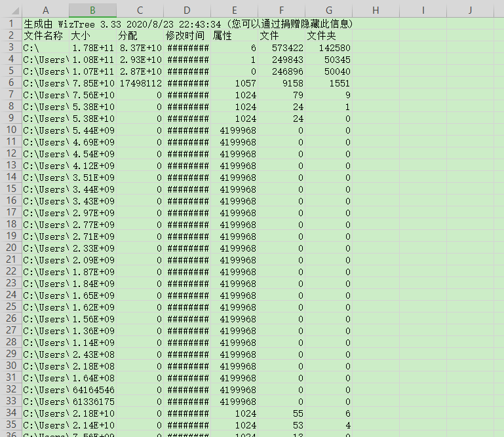Select row 34 header
This screenshot has height=437, width=504.
click(x=11, y=413)
